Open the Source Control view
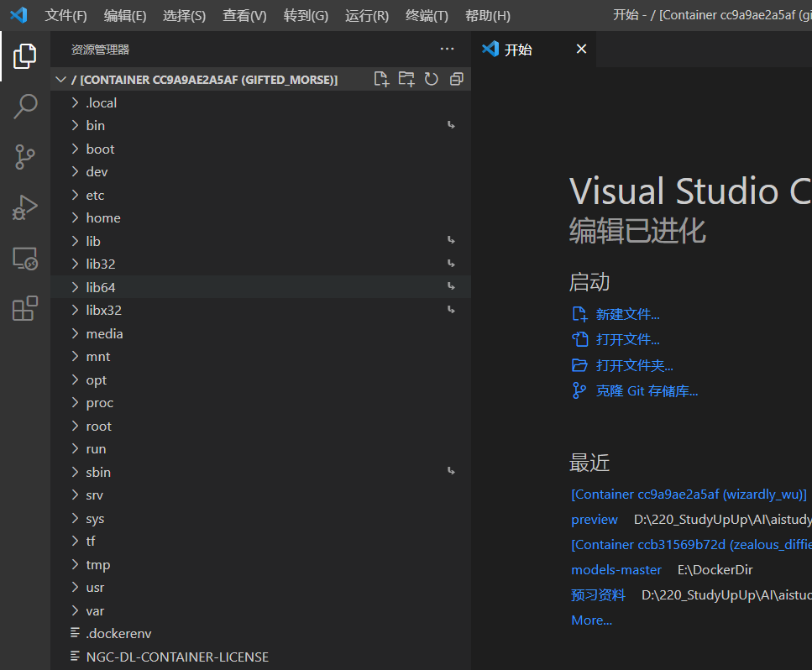 click(25, 157)
